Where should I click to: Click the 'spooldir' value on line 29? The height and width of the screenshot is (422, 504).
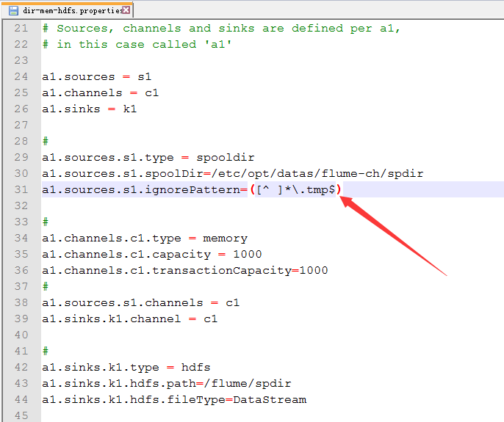click(x=226, y=157)
